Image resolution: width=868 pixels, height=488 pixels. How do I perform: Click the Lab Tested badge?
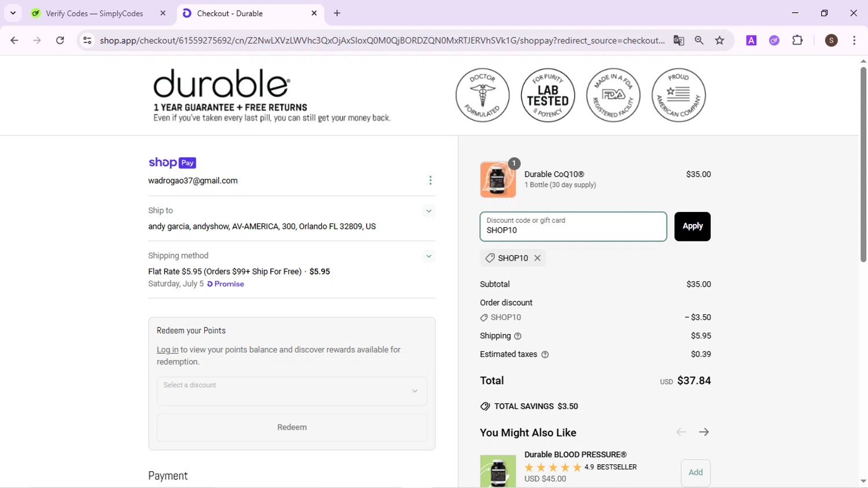point(548,95)
